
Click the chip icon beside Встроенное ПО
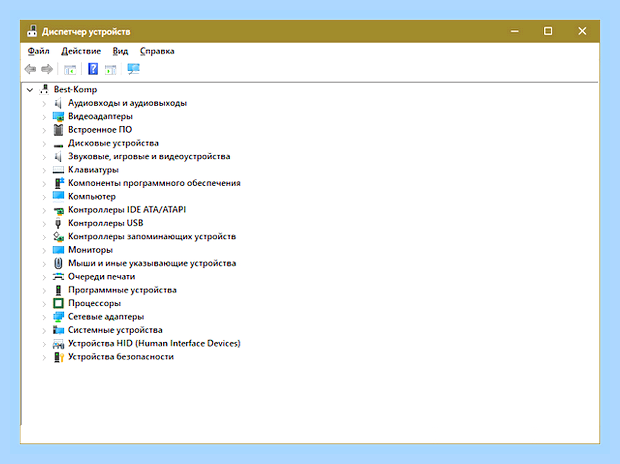58,130
